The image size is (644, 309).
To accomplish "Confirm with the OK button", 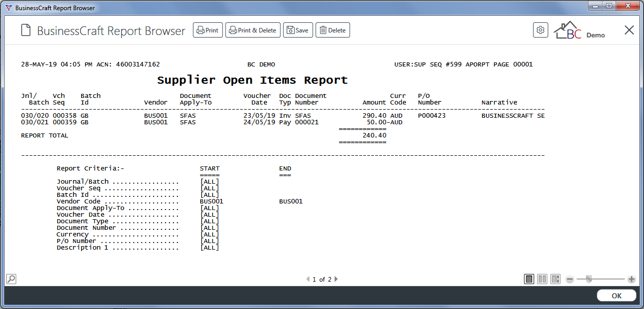I will [616, 296].
